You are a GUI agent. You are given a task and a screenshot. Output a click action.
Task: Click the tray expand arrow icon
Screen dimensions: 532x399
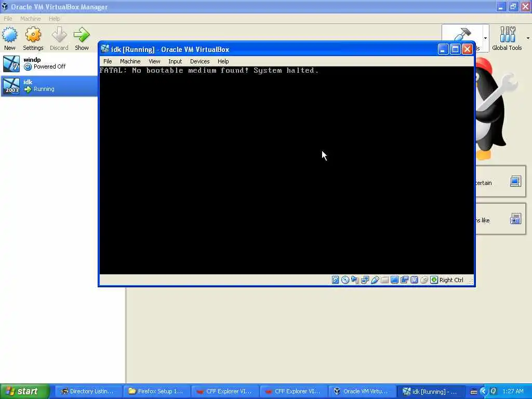tap(484, 392)
